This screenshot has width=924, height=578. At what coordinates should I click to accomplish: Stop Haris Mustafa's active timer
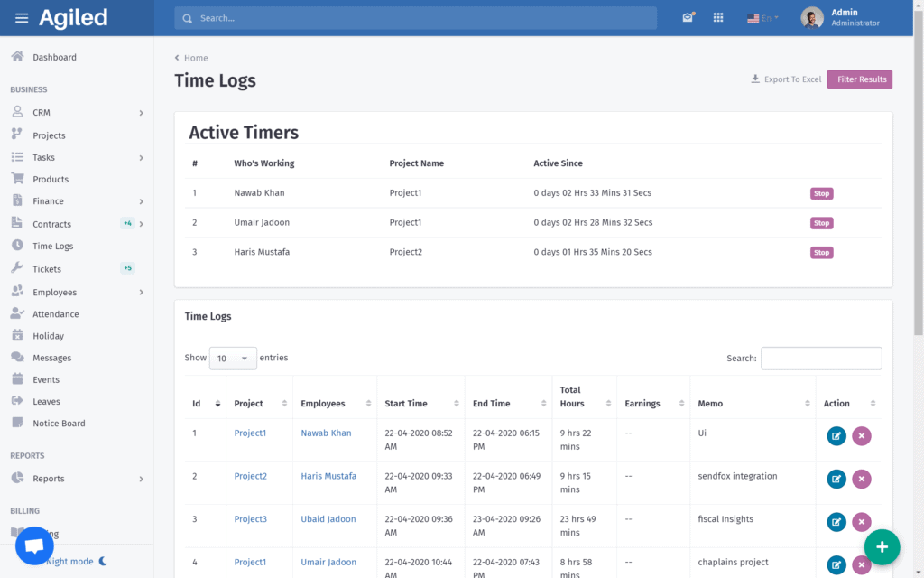821,253
